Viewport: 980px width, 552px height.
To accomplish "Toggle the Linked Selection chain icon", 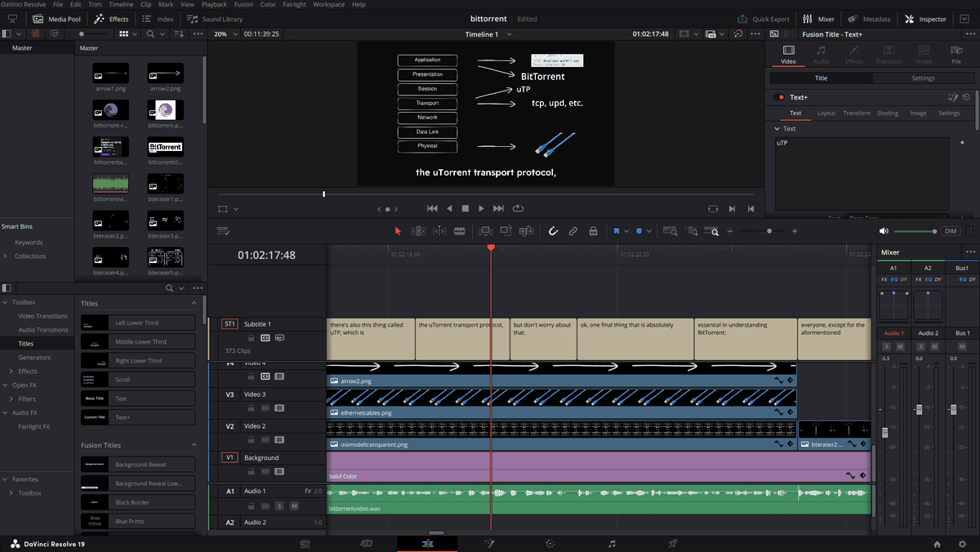I will (573, 231).
